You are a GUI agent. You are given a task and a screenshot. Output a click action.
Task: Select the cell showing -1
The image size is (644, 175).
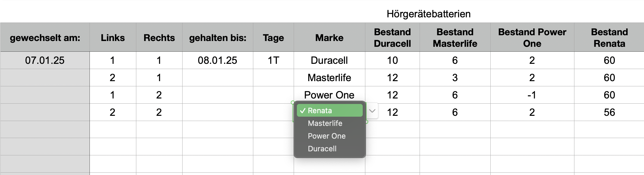click(x=532, y=95)
